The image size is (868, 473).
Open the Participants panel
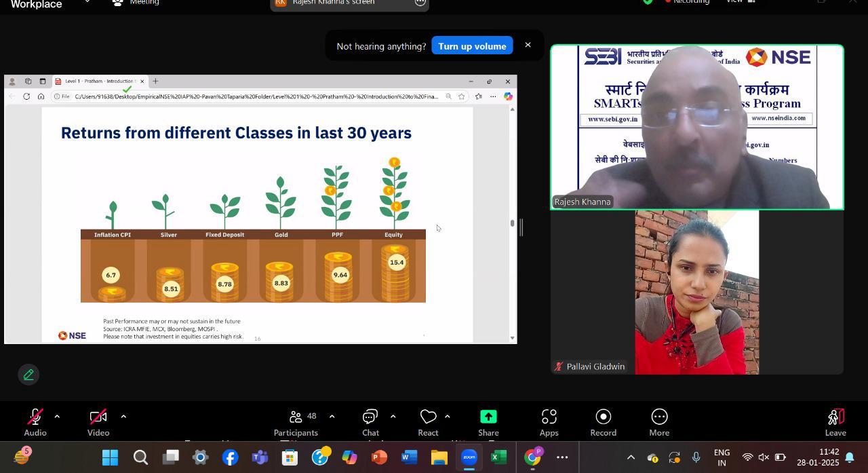click(x=296, y=422)
